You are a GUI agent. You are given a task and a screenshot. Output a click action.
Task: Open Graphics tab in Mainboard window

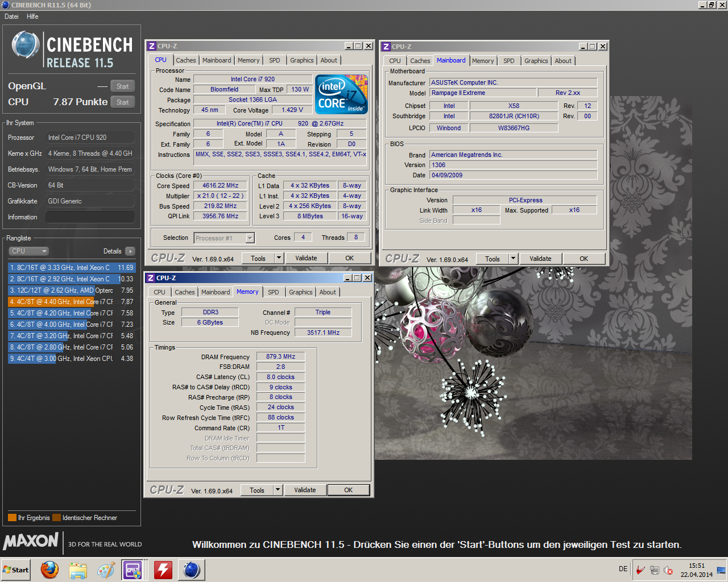[x=536, y=61]
